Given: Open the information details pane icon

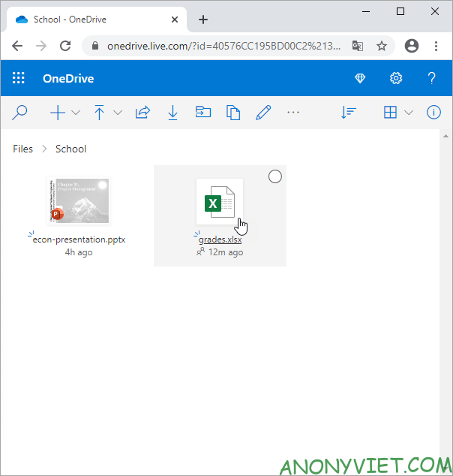Looking at the screenshot, I should click(x=433, y=113).
